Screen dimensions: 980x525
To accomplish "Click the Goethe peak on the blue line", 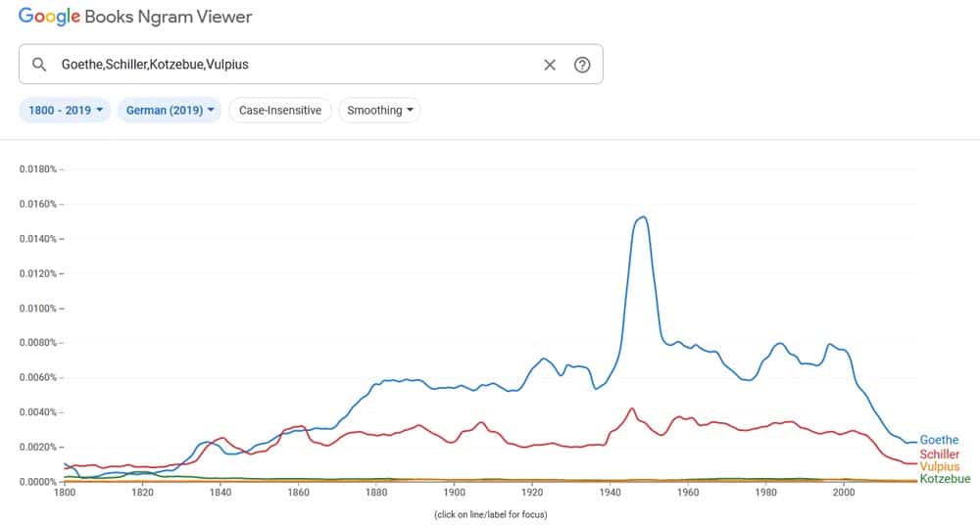I will pos(641,216).
